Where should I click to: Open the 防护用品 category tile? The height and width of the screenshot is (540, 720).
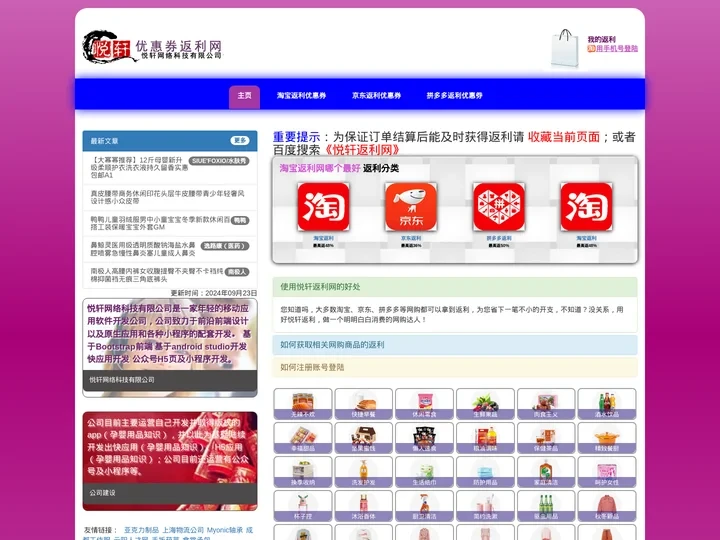485,472
